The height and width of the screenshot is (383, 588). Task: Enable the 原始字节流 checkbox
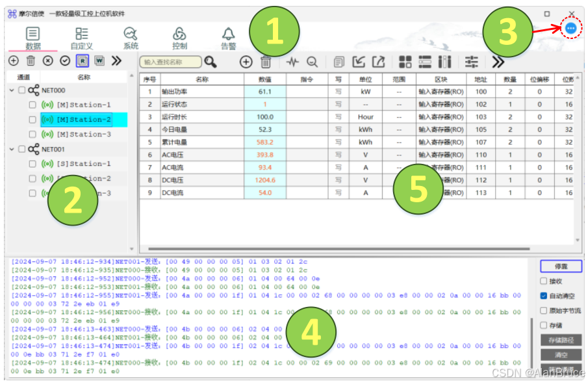click(544, 311)
